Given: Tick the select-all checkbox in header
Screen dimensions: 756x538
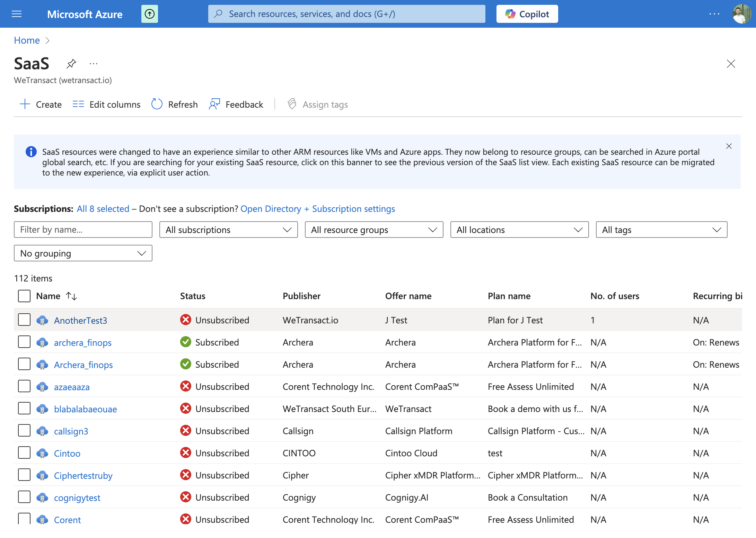Looking at the screenshot, I should tap(24, 296).
